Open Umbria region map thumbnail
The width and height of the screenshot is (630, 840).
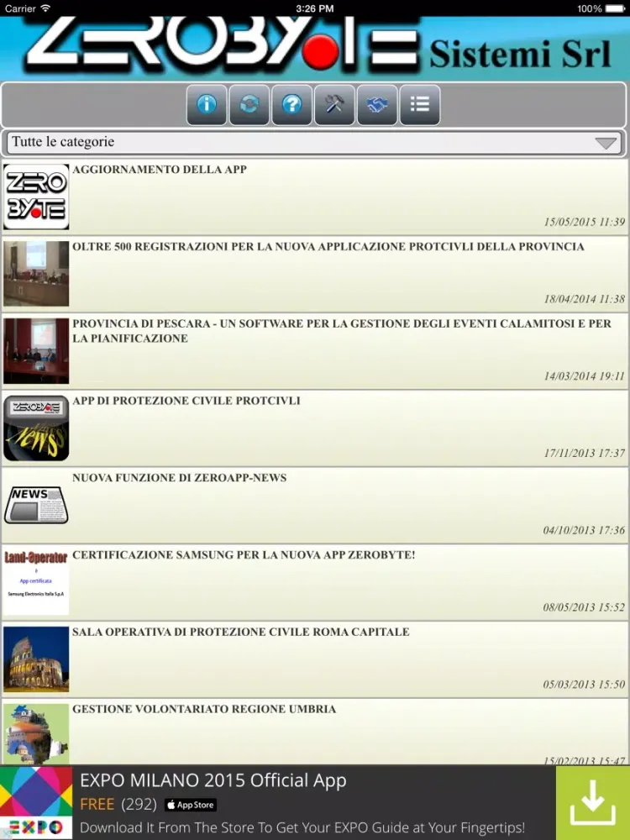[x=36, y=733]
